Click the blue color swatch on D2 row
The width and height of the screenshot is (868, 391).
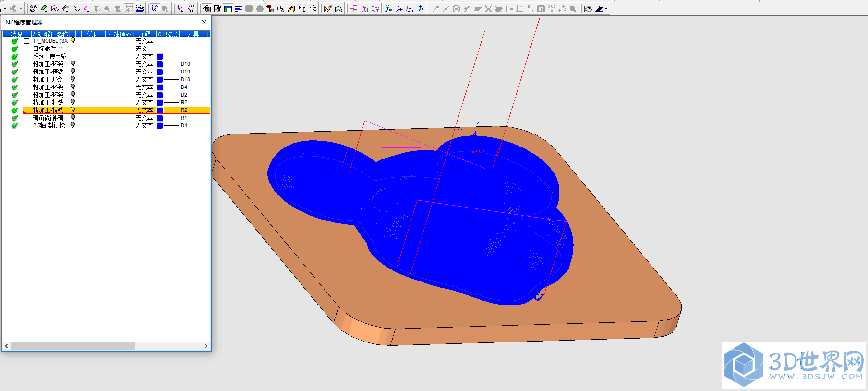tap(160, 95)
